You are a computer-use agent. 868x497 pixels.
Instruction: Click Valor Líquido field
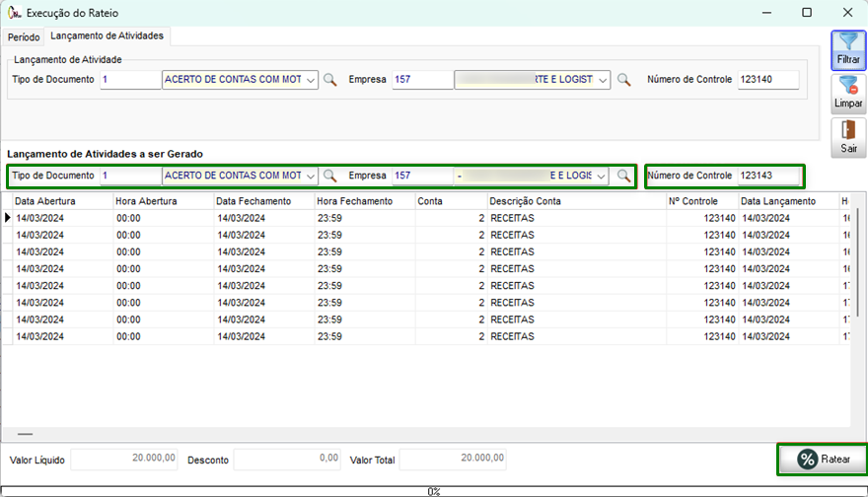[124, 460]
